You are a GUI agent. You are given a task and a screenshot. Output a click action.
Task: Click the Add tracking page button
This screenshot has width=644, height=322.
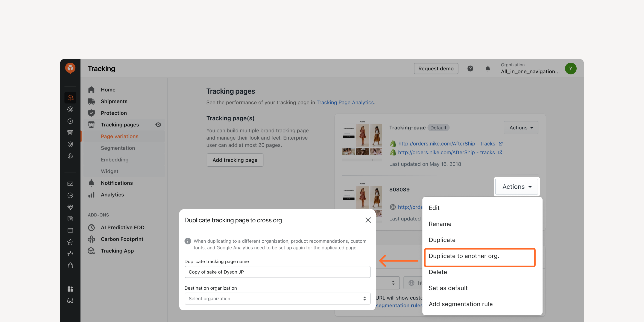click(x=235, y=160)
